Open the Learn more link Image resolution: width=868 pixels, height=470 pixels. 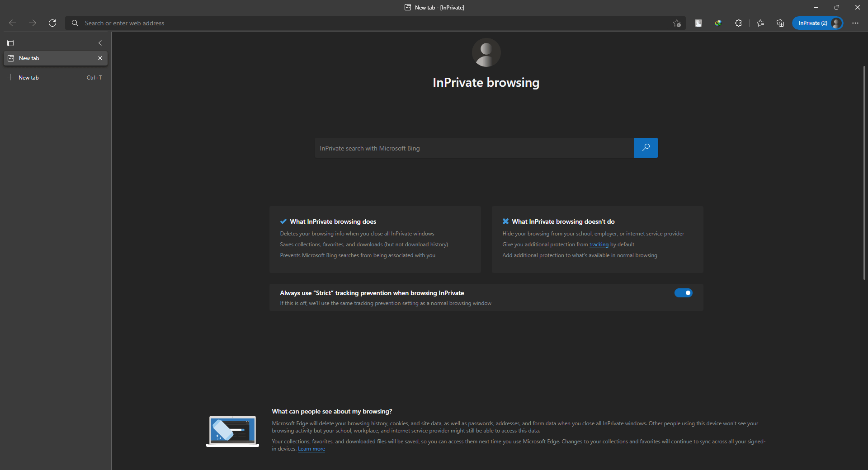click(311, 449)
